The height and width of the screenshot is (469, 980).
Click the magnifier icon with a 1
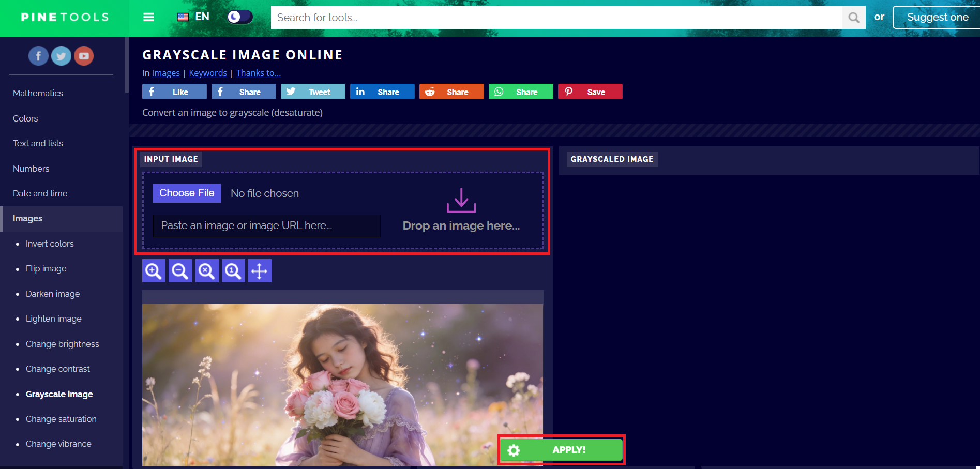point(233,271)
